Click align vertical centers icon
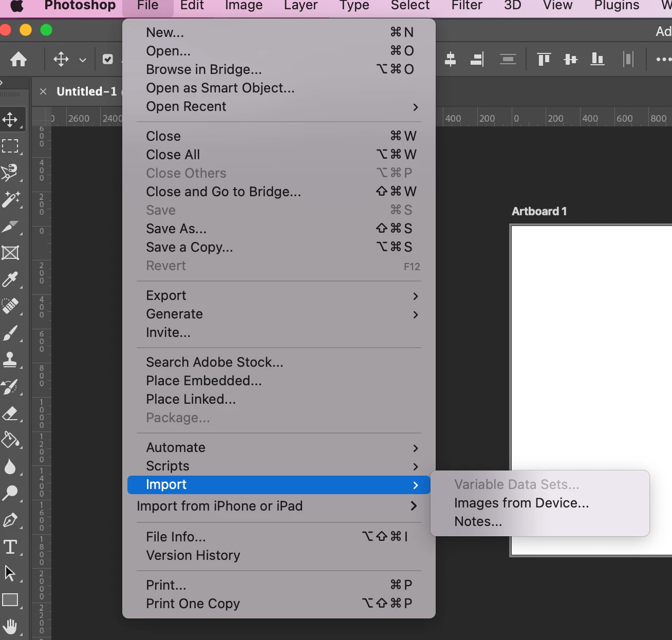 point(571,60)
